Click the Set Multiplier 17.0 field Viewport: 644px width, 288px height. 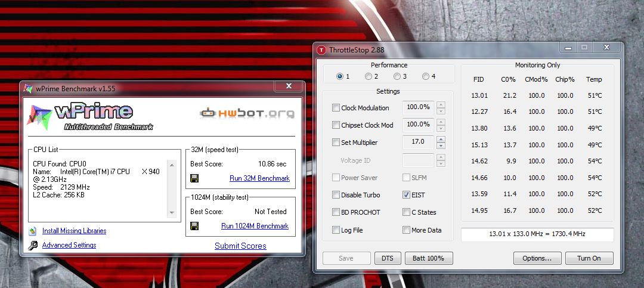[x=418, y=142]
